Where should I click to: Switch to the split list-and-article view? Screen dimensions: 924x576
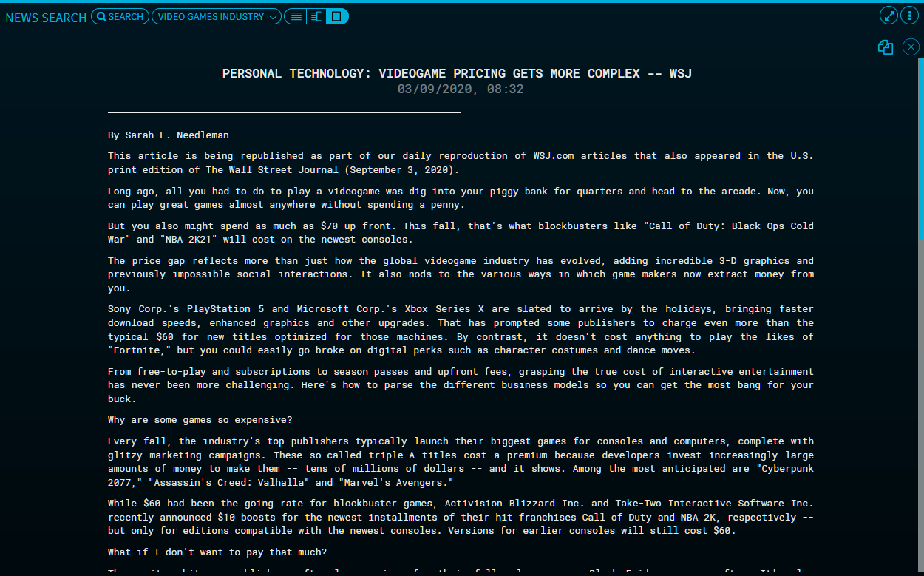click(x=316, y=16)
